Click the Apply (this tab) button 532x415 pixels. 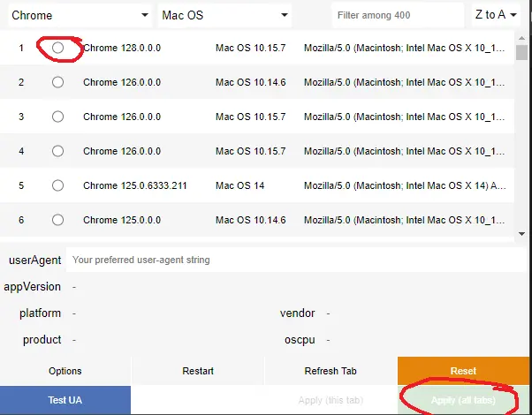coord(331,400)
